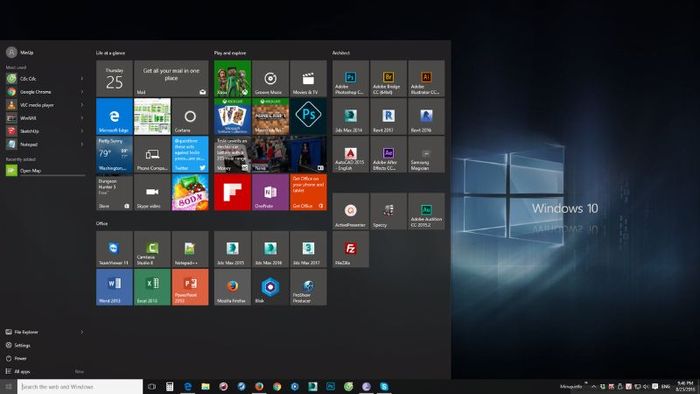Open the Revit 2017 tile

coord(388,116)
